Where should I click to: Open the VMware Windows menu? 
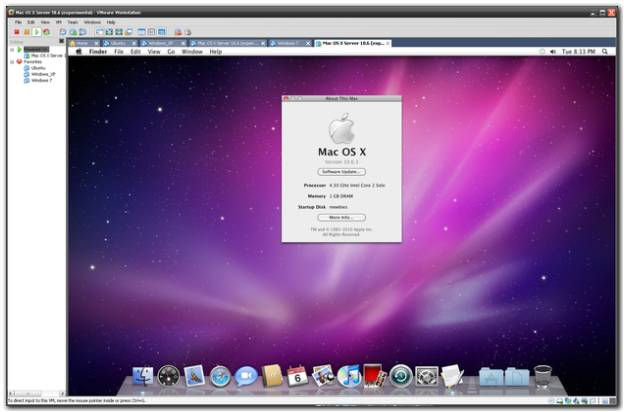click(x=92, y=22)
